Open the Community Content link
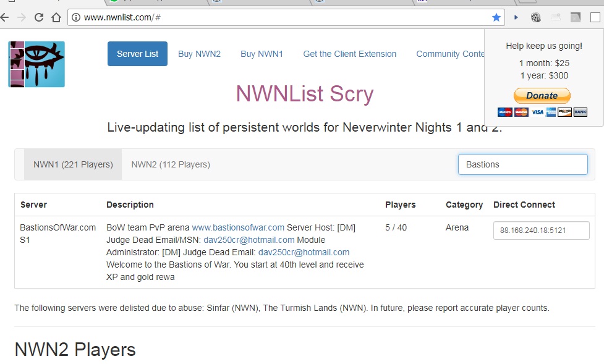Viewport: 604px width, 364px height. 450,54
